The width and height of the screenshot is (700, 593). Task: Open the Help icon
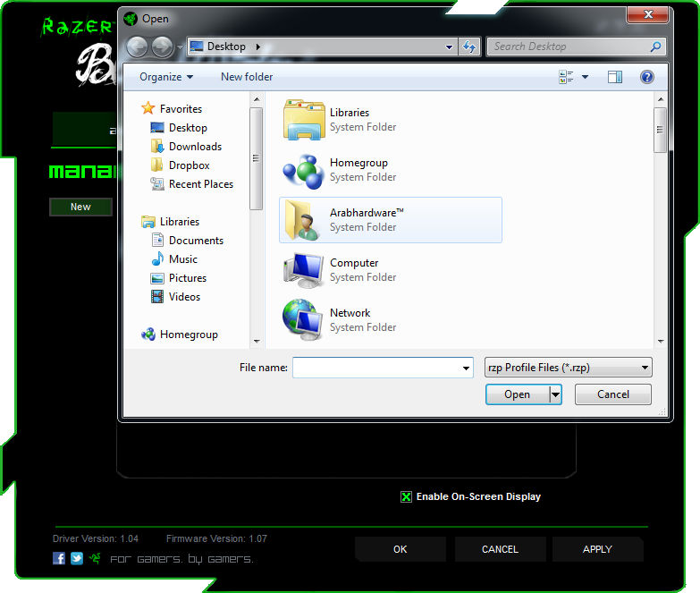click(x=647, y=77)
